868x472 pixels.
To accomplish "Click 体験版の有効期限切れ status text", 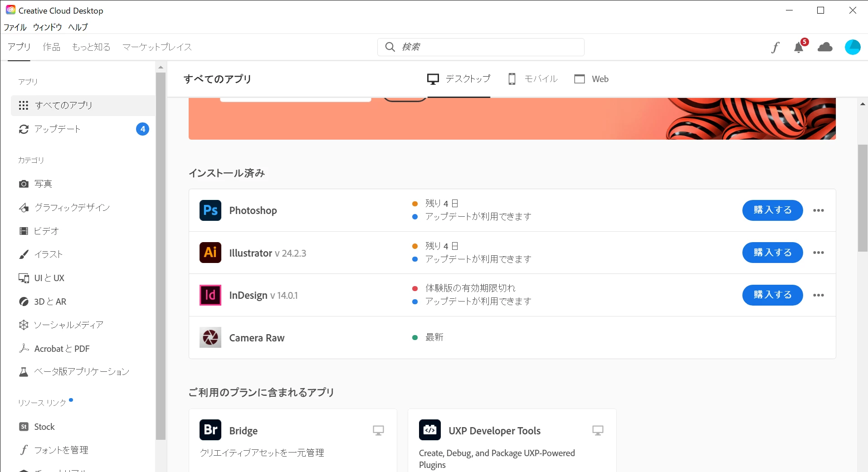I will click(x=470, y=288).
